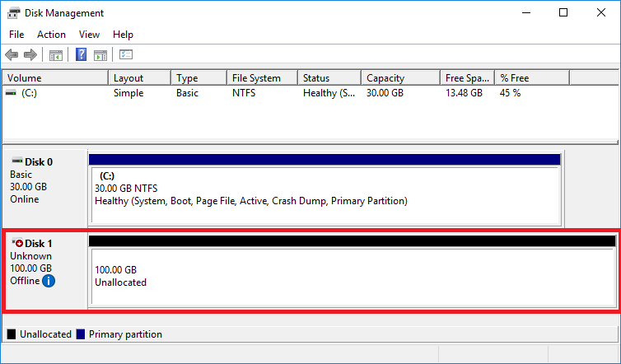621x364 pixels.
Task: Sort by Free Space column header
Action: pyautogui.click(x=468, y=78)
